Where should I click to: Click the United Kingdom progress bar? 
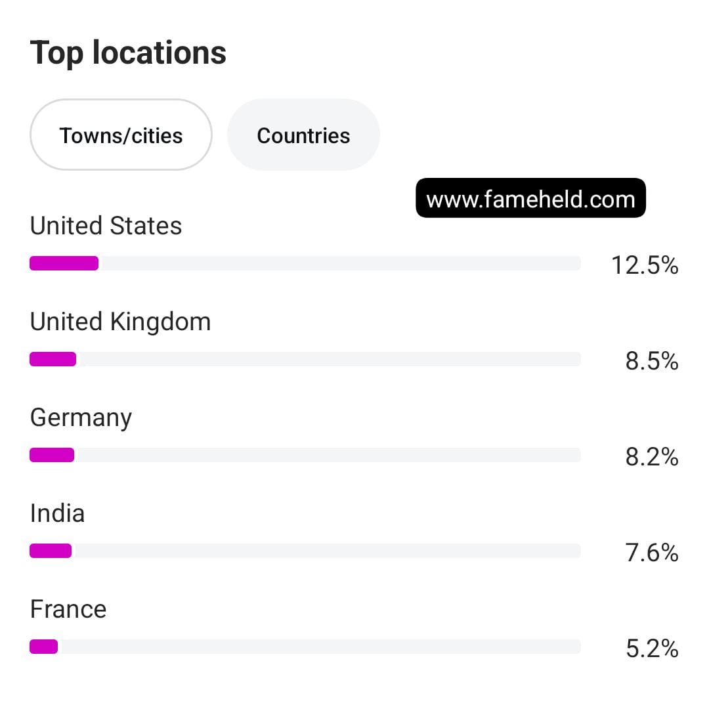coord(305,360)
